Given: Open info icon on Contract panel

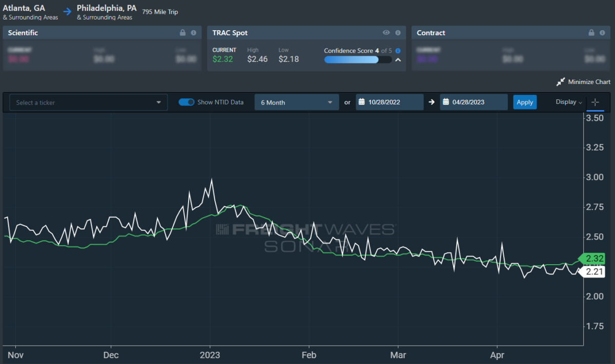Looking at the screenshot, I should coord(602,33).
